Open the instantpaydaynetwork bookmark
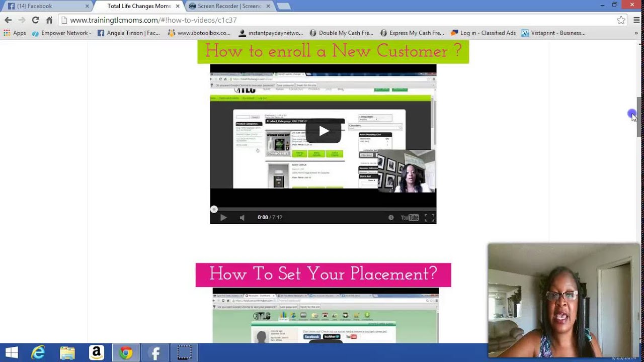This screenshot has width=644, height=362. click(x=271, y=33)
